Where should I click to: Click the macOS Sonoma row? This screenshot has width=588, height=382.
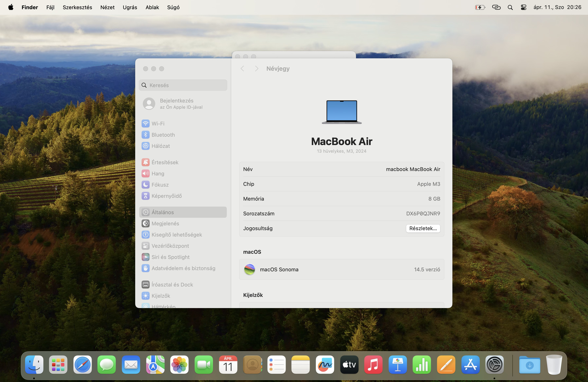[x=342, y=269]
